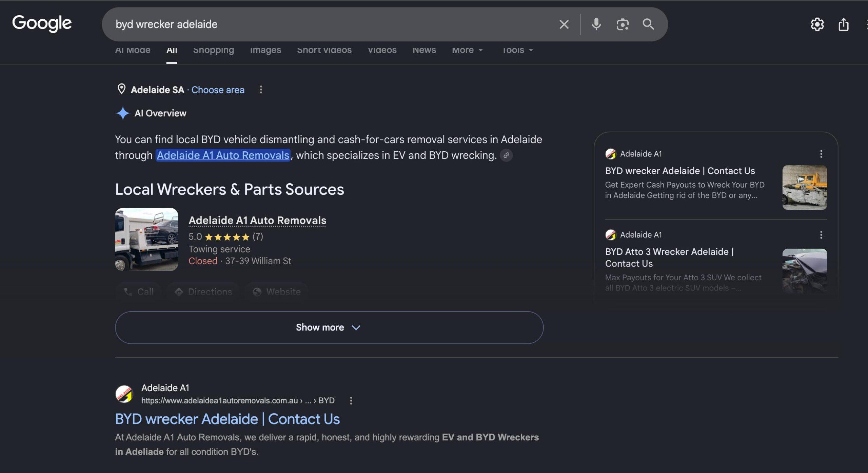Click the source link chip icon

click(x=506, y=155)
